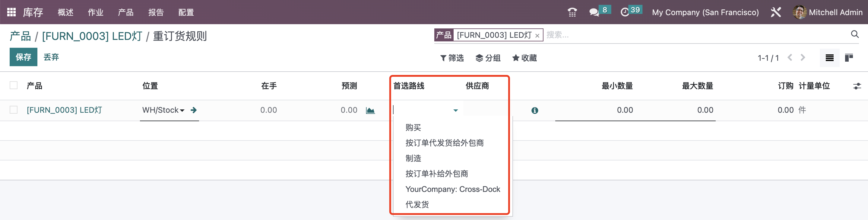Open the 分组 group by dropdown
Screen dimensions: 868x220
[488, 58]
